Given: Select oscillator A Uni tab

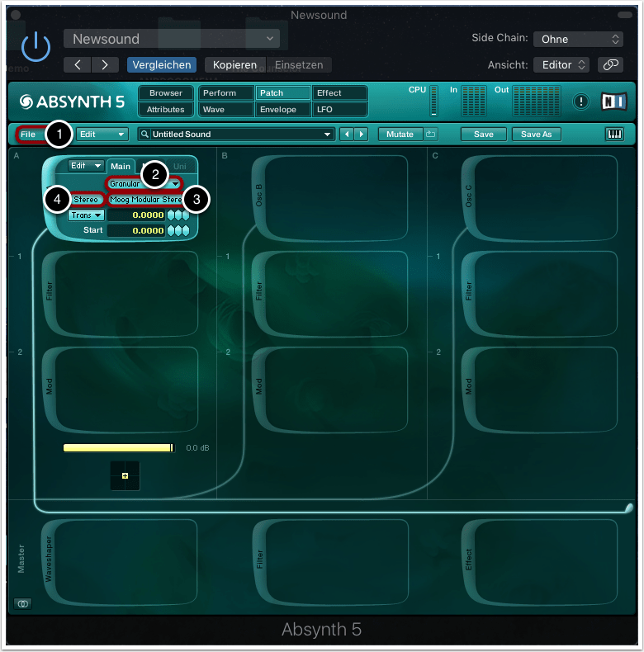Looking at the screenshot, I should point(180,167).
